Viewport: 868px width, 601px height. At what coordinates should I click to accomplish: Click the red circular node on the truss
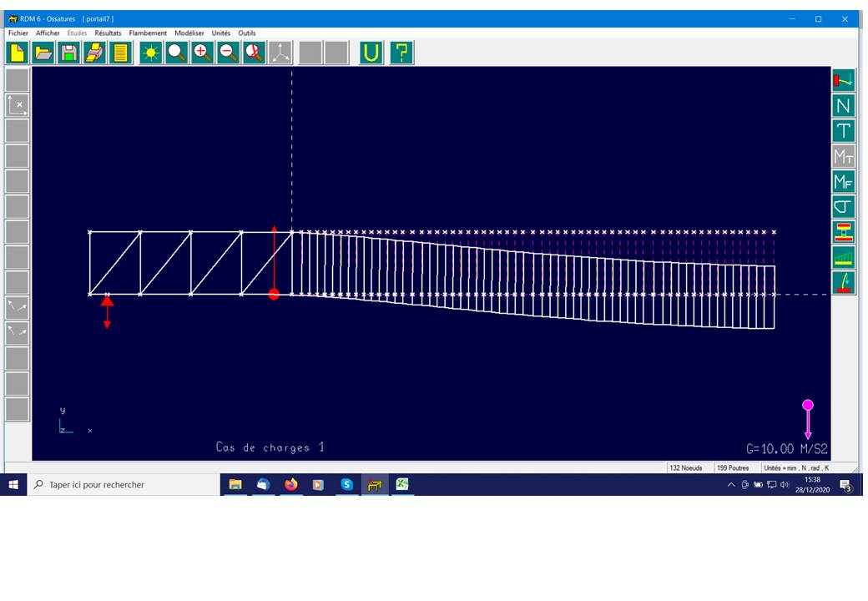coord(274,295)
